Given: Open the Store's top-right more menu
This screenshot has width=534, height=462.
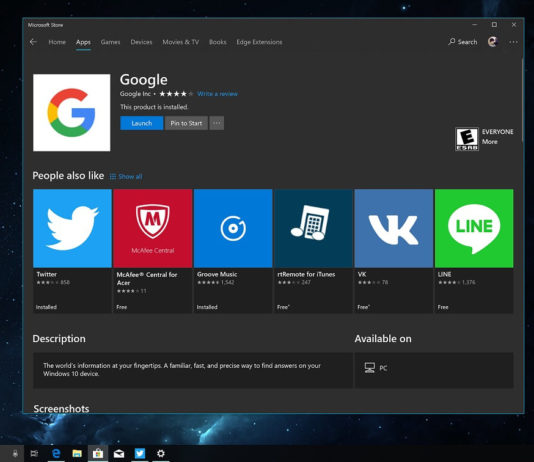Looking at the screenshot, I should coord(513,42).
